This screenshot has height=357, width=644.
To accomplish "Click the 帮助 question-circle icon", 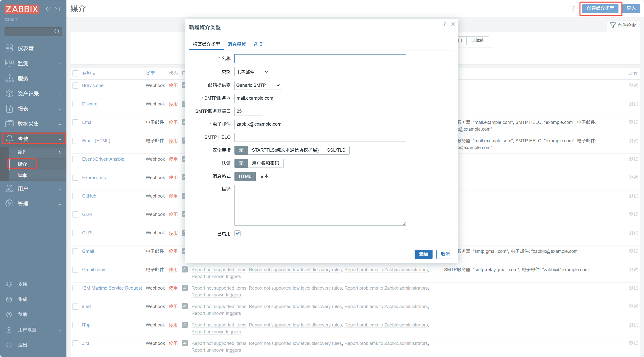I will tap(9, 315).
